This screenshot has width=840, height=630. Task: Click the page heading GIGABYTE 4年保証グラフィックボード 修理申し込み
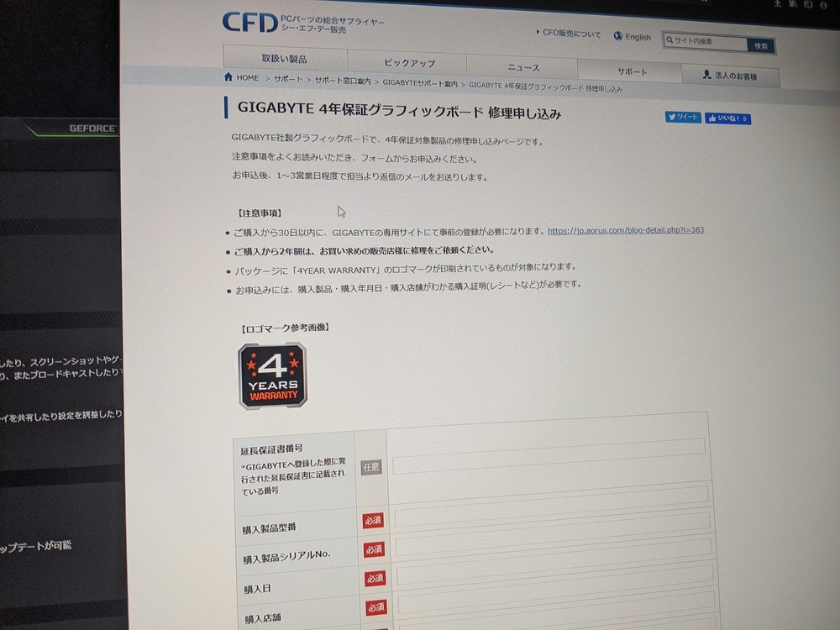click(399, 111)
